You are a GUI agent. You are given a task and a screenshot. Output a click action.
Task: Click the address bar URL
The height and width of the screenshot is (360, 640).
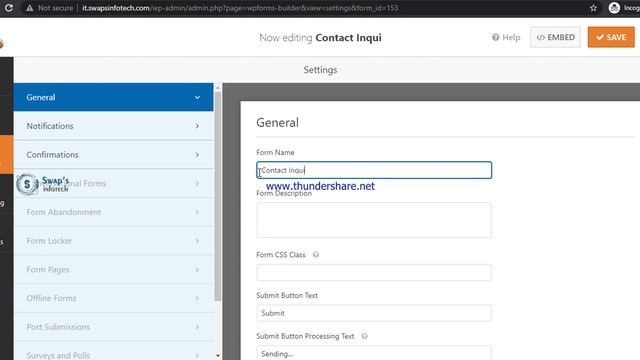coord(240,8)
